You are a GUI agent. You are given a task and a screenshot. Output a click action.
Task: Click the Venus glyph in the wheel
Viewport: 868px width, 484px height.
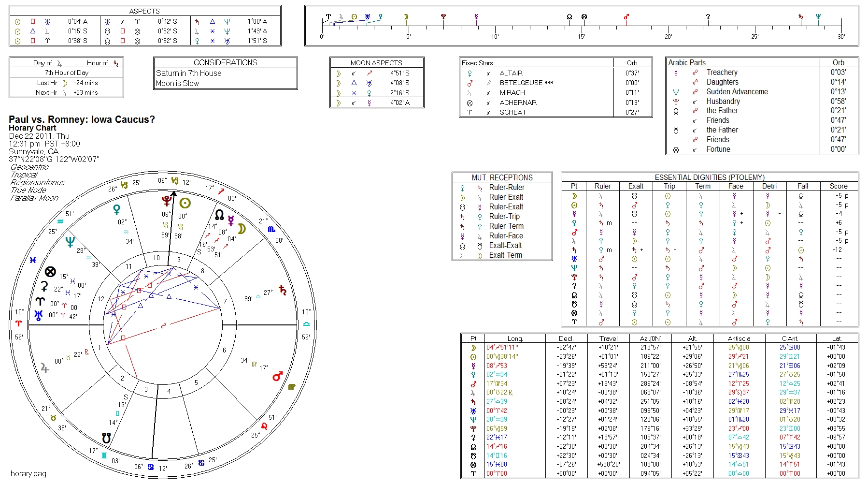[116, 209]
